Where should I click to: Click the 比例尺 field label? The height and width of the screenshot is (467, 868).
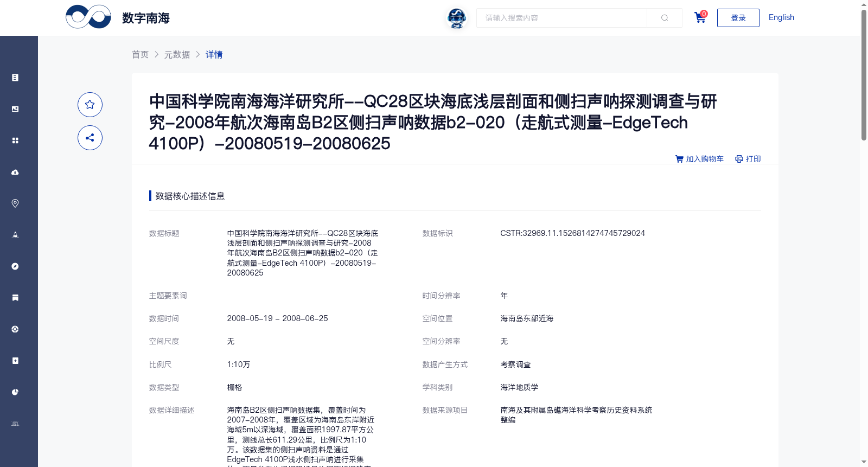point(161,364)
